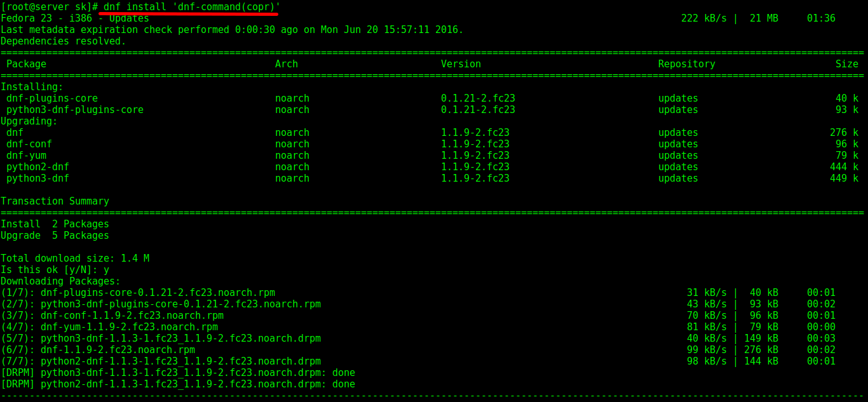Click 'Downloading Packages:' line
The image size is (868, 402).
(61, 281)
